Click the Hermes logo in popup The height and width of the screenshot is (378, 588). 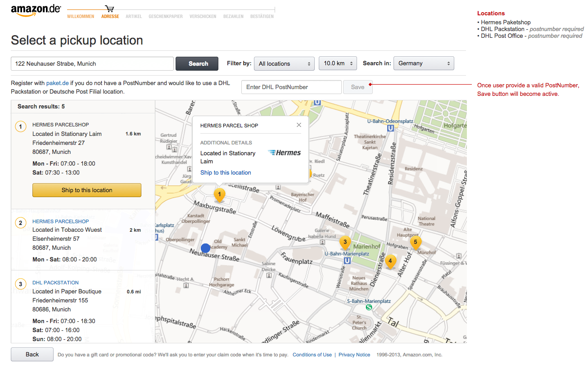click(x=284, y=153)
